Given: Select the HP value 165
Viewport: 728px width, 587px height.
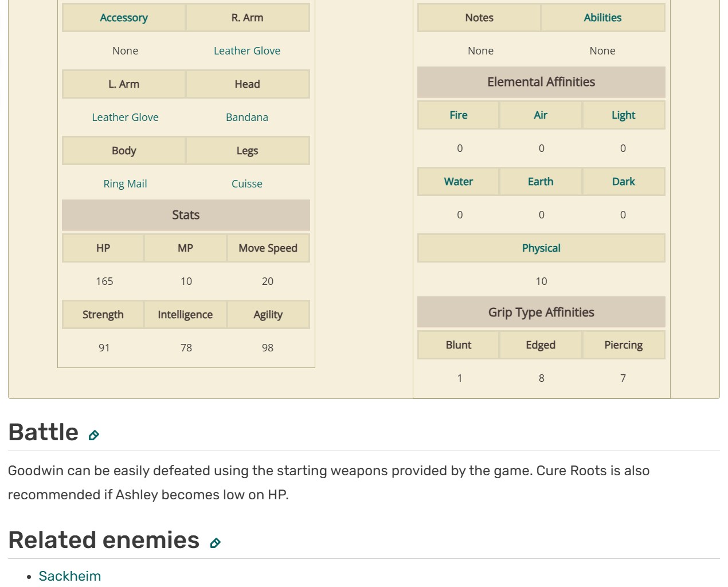Looking at the screenshot, I should (x=104, y=281).
